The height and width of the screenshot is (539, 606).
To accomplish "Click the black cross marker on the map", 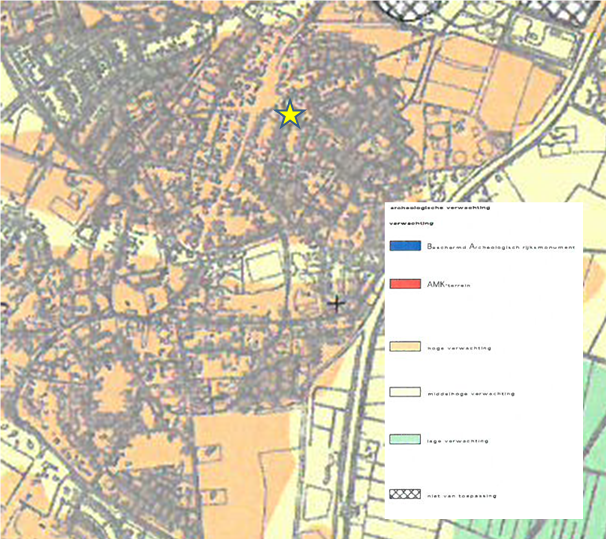I will pos(337,303).
